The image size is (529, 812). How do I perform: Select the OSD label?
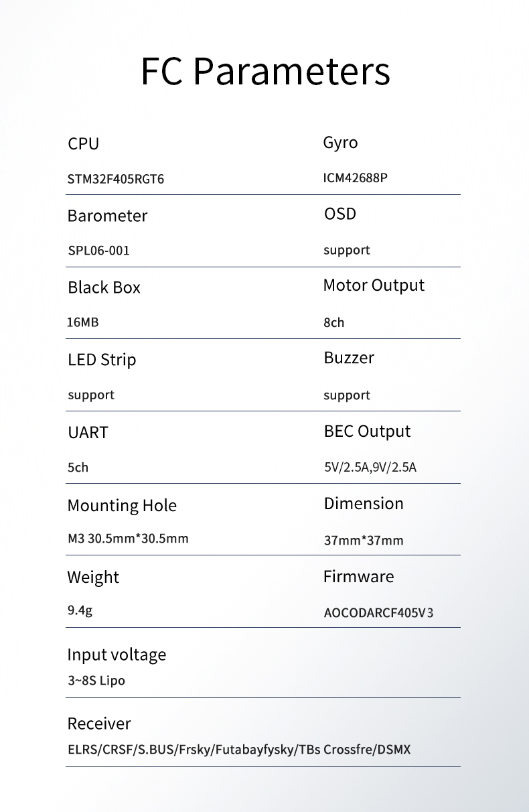pyautogui.click(x=340, y=214)
